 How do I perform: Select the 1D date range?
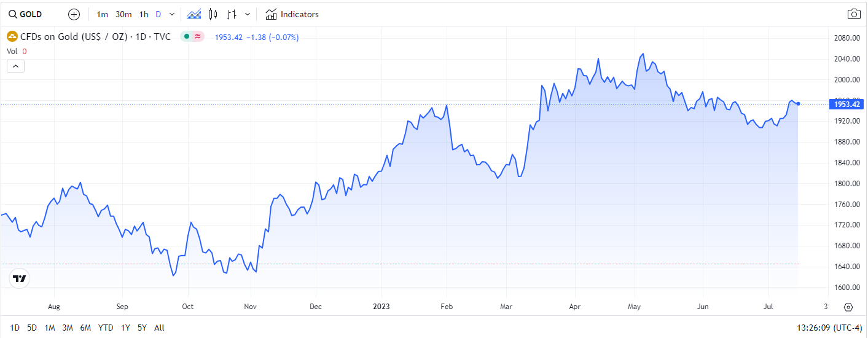point(15,328)
